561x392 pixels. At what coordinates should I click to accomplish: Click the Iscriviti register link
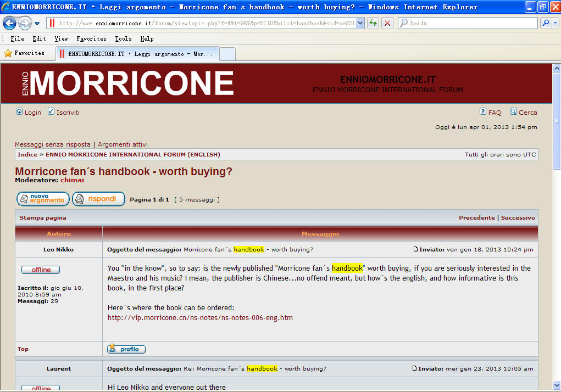(x=68, y=113)
